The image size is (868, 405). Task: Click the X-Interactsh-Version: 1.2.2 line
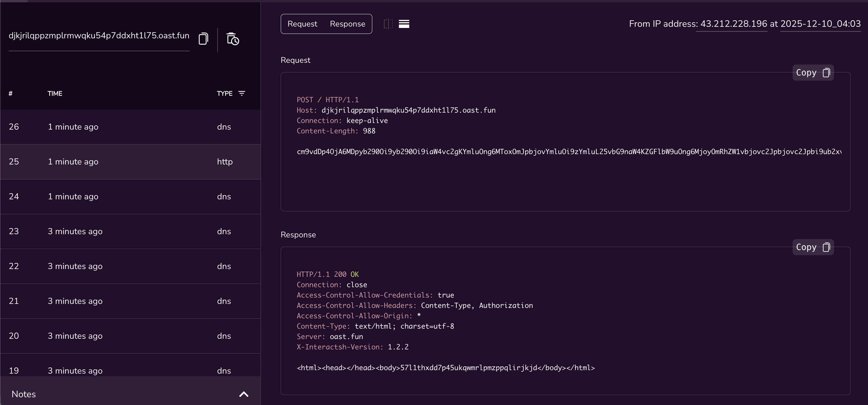click(x=353, y=347)
